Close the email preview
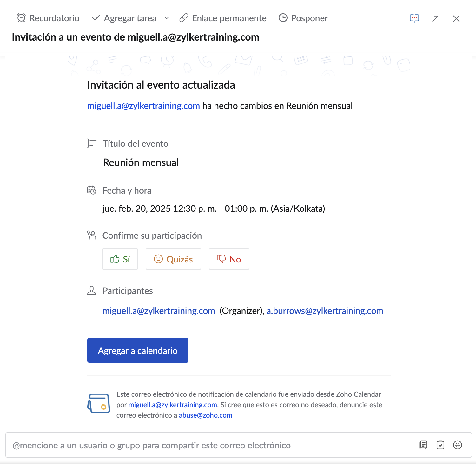The width and height of the screenshot is (476, 464). [456, 19]
